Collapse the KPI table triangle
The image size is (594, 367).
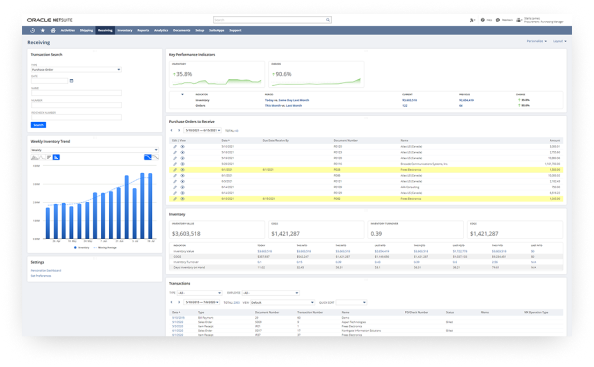[x=182, y=94]
